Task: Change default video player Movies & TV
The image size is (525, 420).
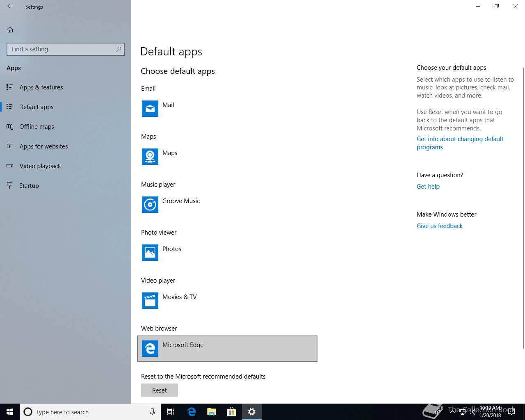Action: (x=227, y=301)
